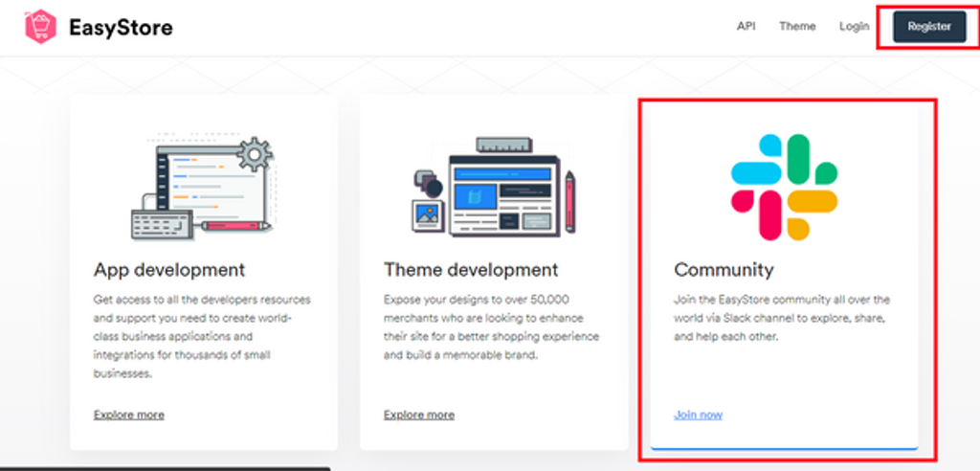Follow the Join now link

coord(698,415)
